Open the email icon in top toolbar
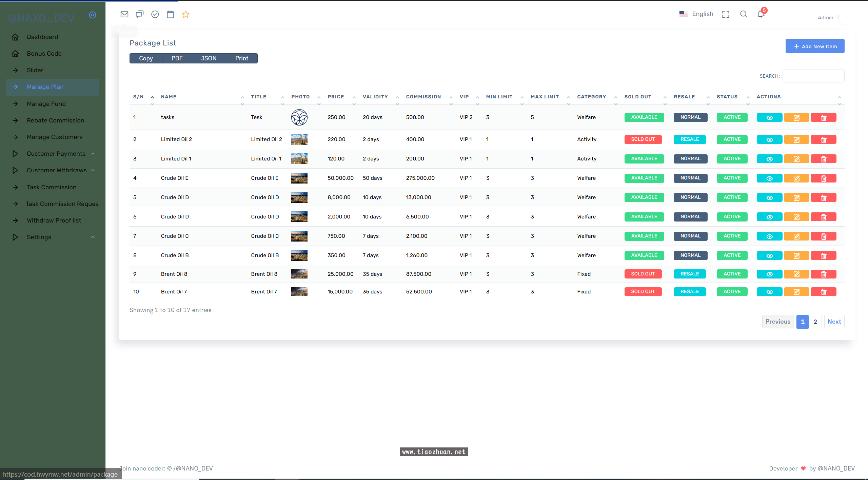Image resolution: width=868 pixels, height=480 pixels. (124, 14)
